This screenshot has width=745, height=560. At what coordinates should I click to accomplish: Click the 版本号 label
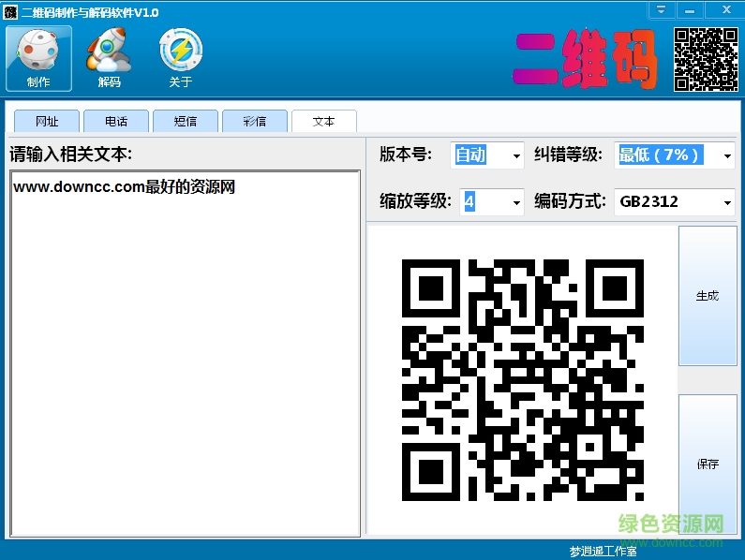[405, 155]
